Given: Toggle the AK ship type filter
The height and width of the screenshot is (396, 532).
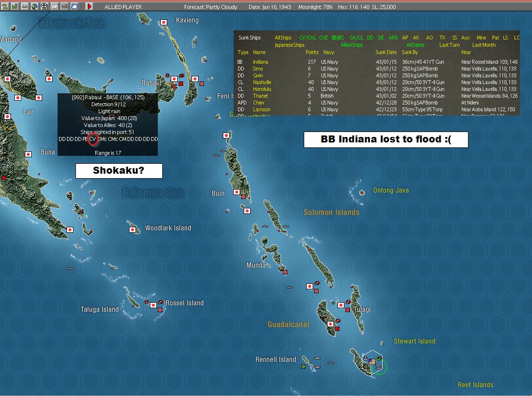Looking at the screenshot, I should (416, 38).
